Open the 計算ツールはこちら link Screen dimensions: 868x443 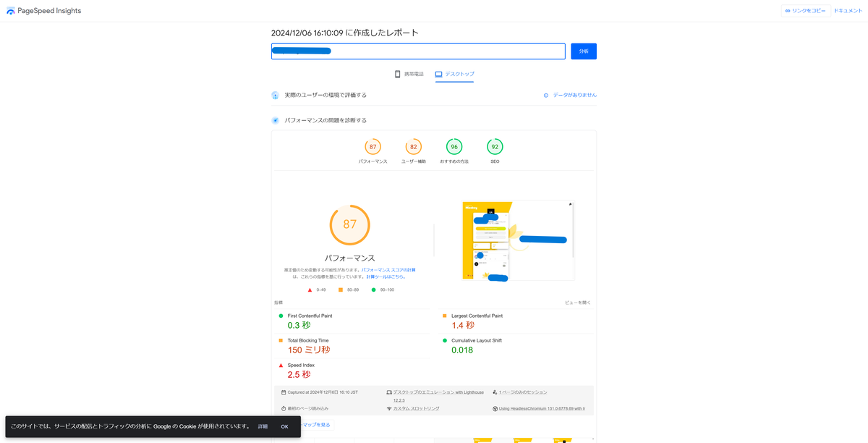(x=386, y=277)
